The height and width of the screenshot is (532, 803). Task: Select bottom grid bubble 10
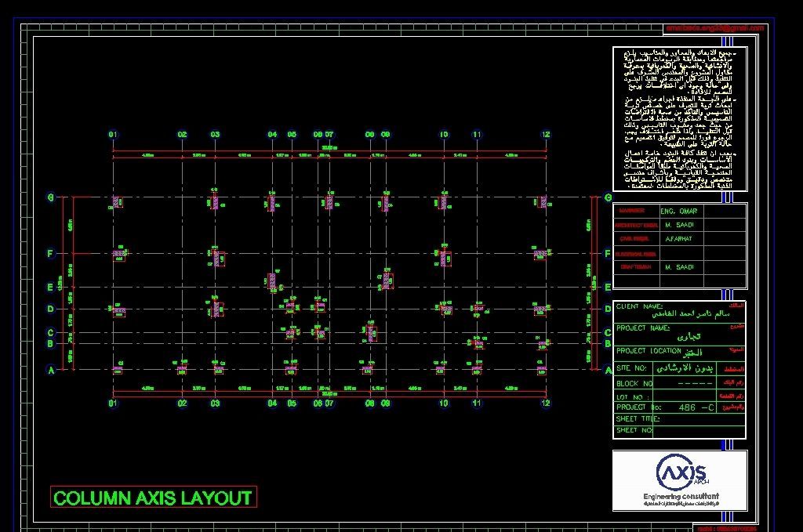tap(444, 404)
